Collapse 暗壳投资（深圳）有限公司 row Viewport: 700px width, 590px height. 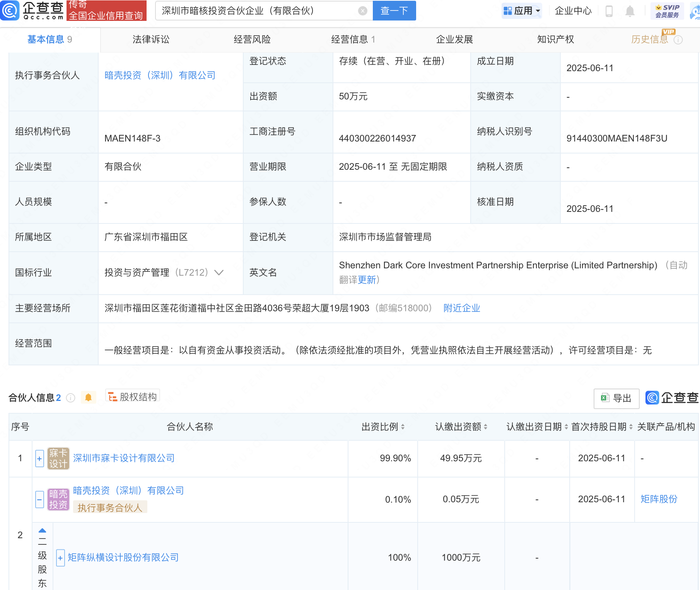click(x=39, y=499)
